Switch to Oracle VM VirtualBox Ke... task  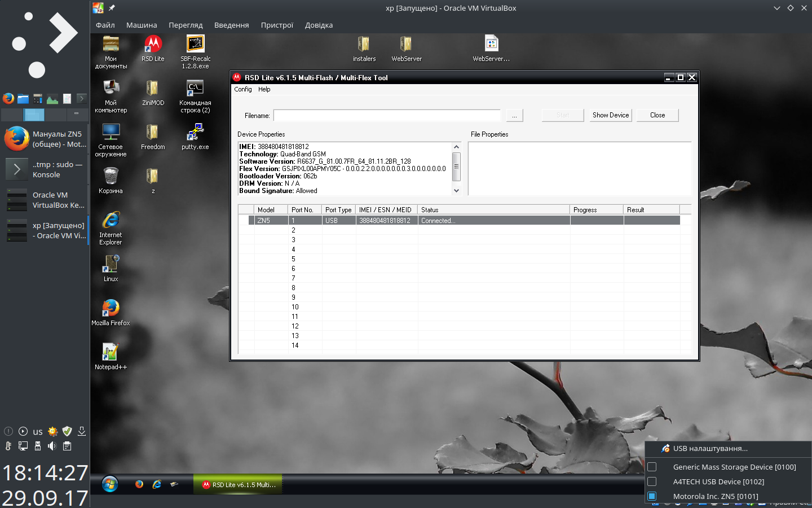tap(45, 200)
